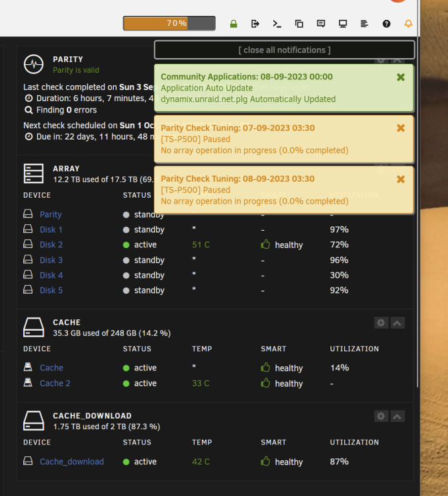The width and height of the screenshot is (448, 496).
Task: Click Cache 2 temperature 33 C
Action: click(201, 384)
